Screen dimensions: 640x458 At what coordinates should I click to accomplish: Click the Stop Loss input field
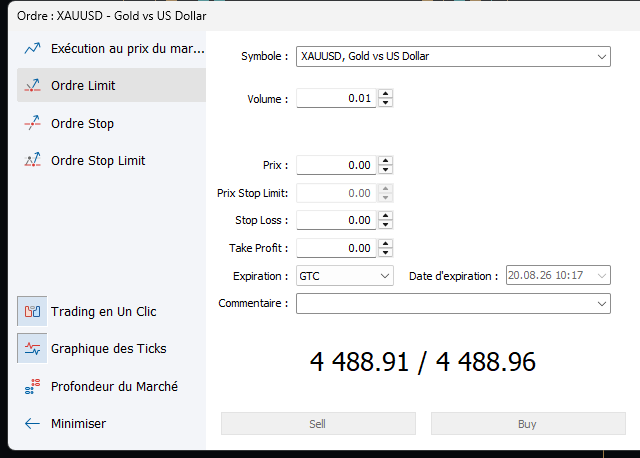click(x=336, y=220)
